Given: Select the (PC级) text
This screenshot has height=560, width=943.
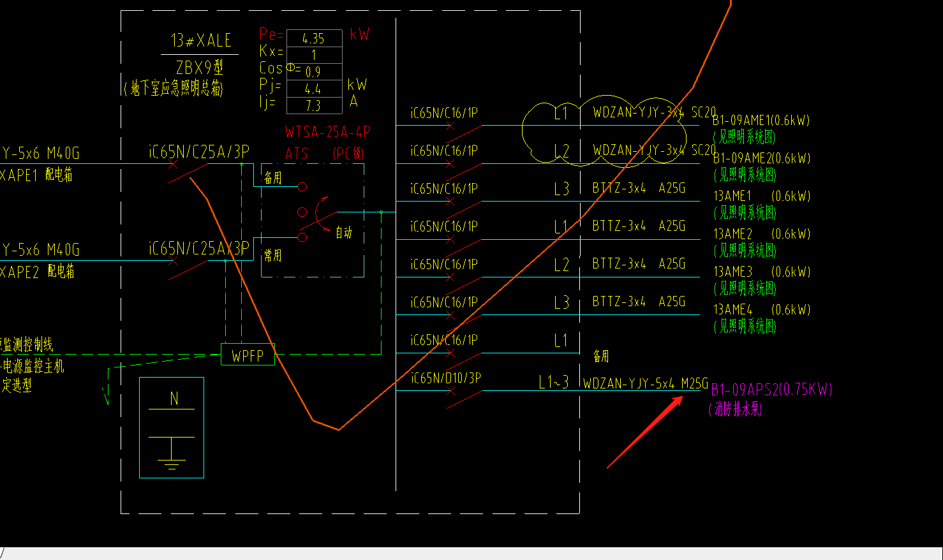Looking at the screenshot, I should [348, 154].
